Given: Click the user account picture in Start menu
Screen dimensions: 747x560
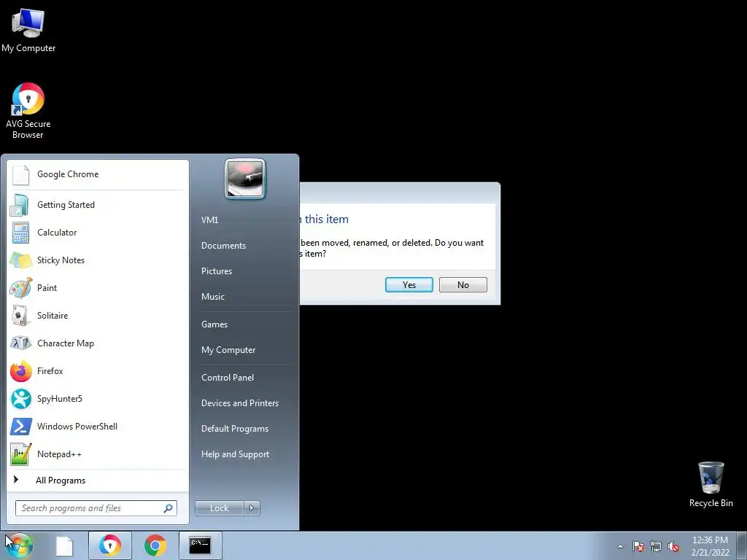Looking at the screenshot, I should pyautogui.click(x=245, y=179).
